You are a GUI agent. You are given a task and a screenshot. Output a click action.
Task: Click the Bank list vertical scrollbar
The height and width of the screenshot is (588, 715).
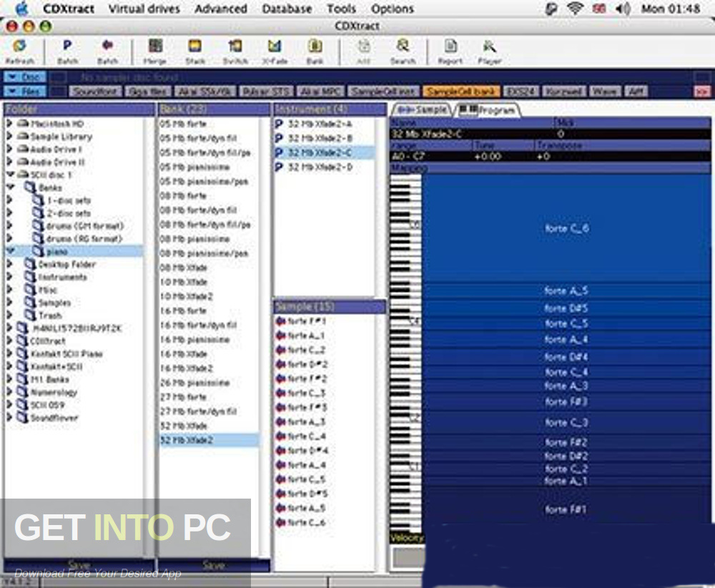264,336
